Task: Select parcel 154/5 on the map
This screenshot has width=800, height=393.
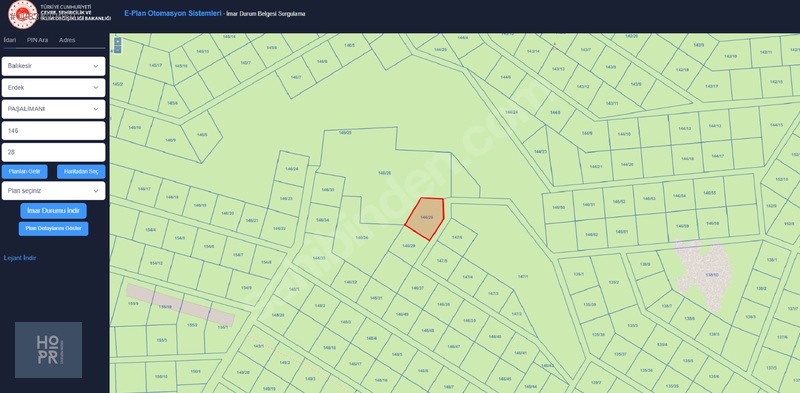Action: 180,238
